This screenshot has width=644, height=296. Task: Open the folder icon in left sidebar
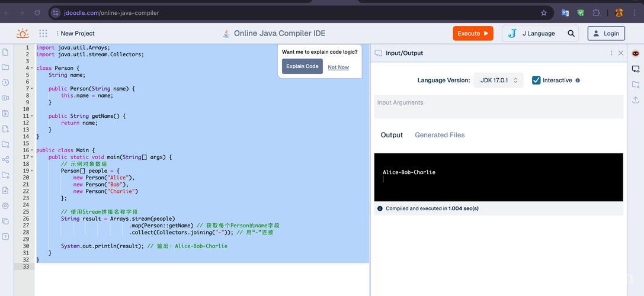pyautogui.click(x=5, y=67)
